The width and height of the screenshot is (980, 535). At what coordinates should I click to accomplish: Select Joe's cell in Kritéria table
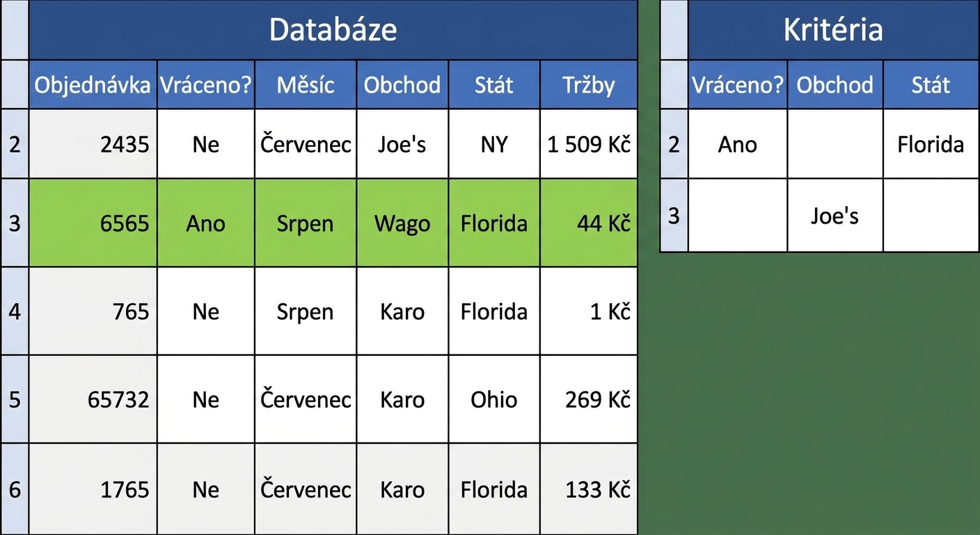click(x=835, y=216)
